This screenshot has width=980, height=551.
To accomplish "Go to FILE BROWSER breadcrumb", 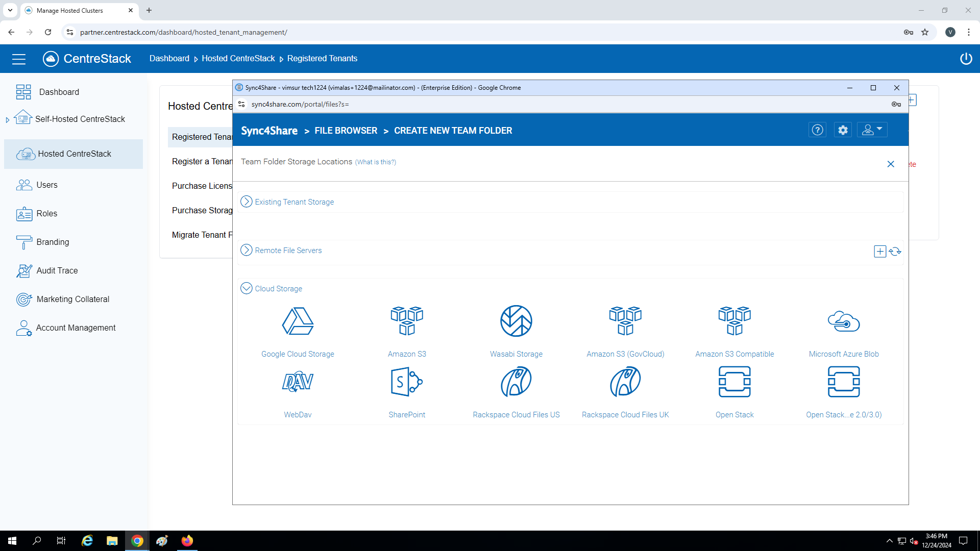I will (x=346, y=131).
